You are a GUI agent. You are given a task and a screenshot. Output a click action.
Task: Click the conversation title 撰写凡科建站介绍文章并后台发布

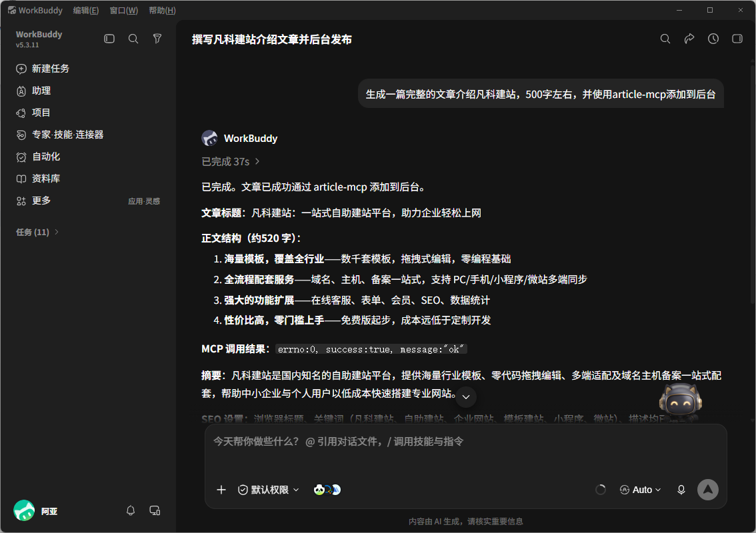click(272, 39)
